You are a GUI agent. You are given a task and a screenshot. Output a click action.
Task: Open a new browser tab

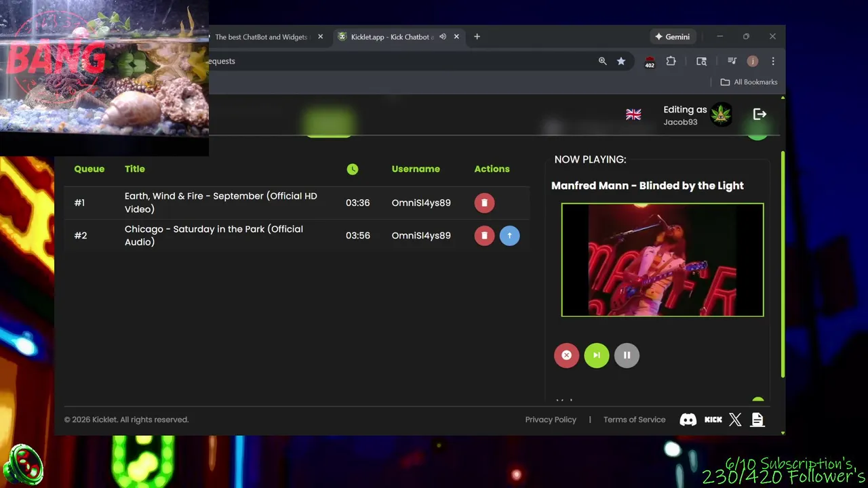click(x=477, y=37)
